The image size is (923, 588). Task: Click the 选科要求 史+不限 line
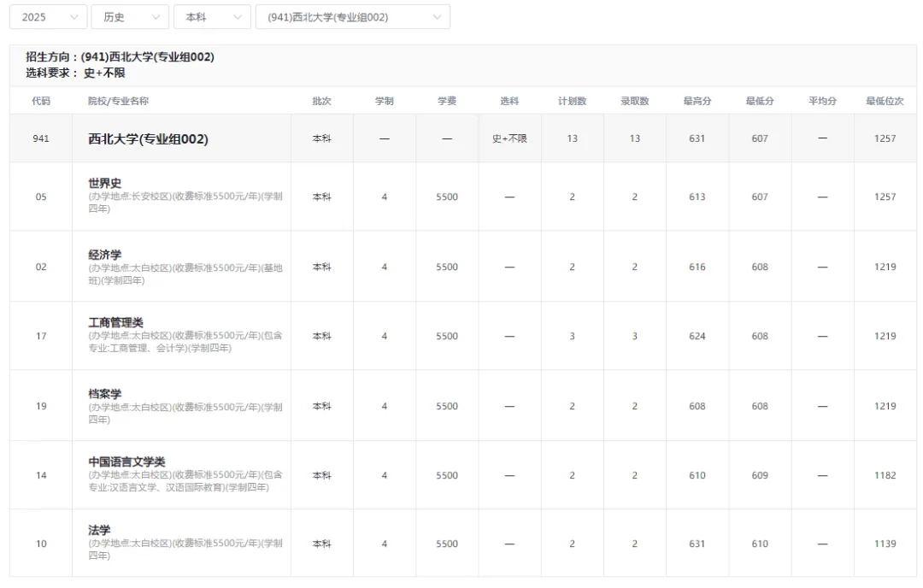click(75, 73)
